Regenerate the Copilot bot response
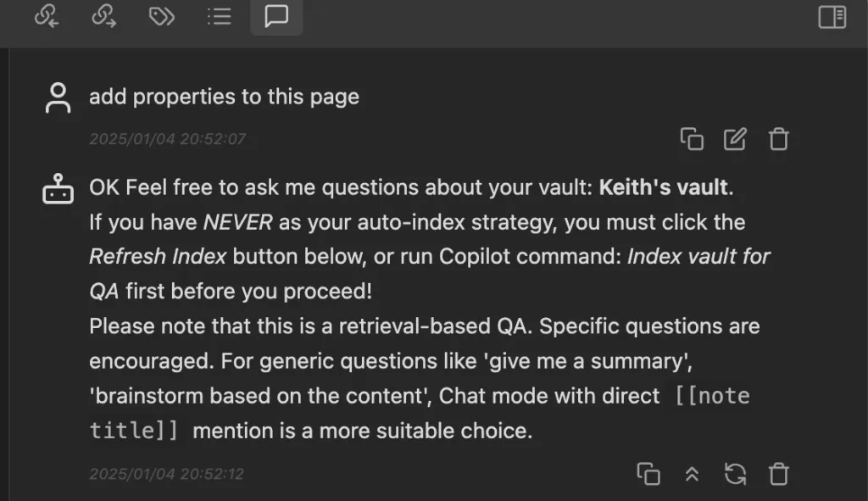This screenshot has width=868, height=501. 735,474
